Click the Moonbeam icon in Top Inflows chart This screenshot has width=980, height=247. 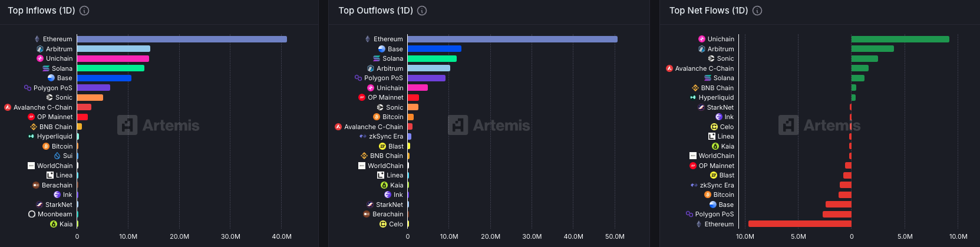(x=32, y=214)
